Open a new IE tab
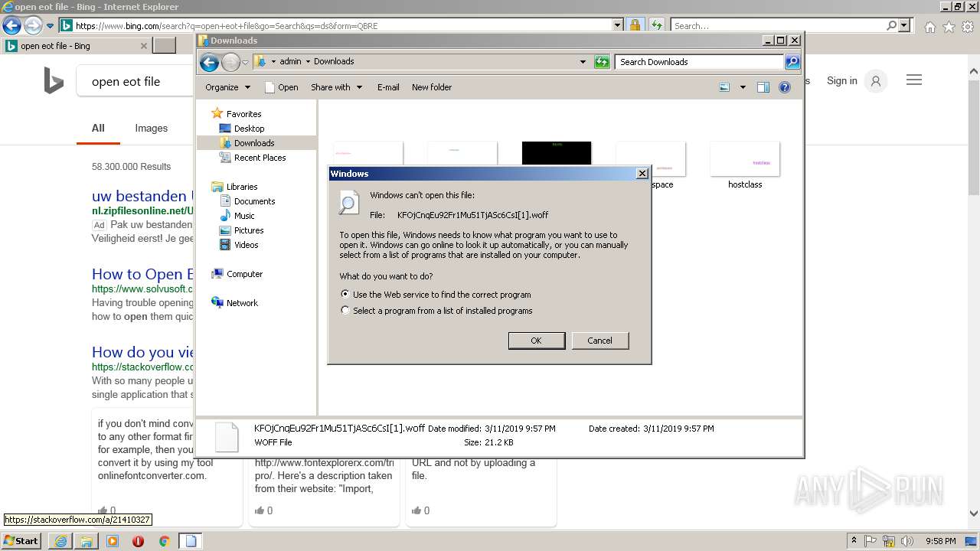This screenshot has height=551, width=980. [x=164, y=46]
